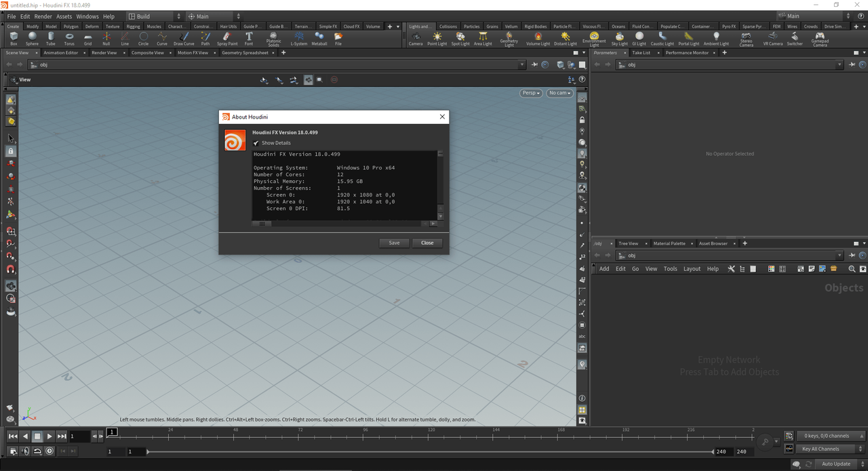Image resolution: width=868 pixels, height=471 pixels.
Task: Select the Torus shelf tool
Action: tap(69, 39)
